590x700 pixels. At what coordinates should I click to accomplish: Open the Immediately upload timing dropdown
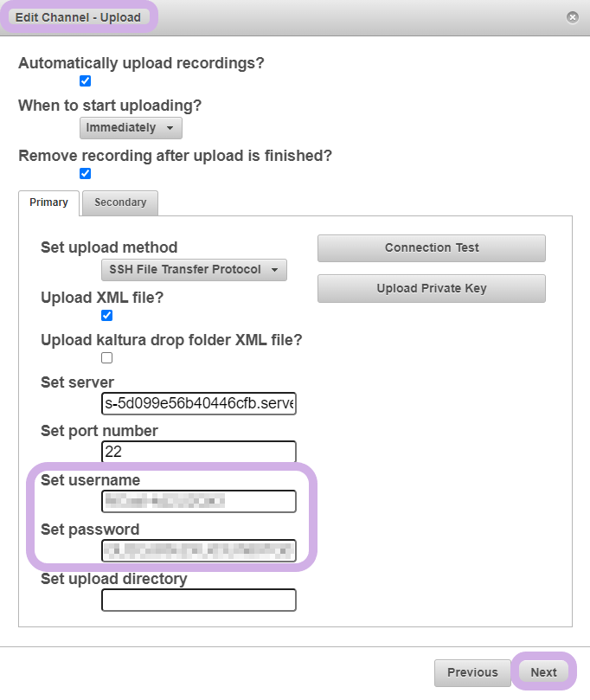pos(131,128)
